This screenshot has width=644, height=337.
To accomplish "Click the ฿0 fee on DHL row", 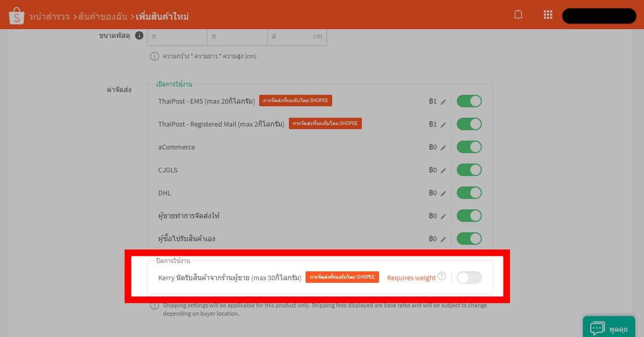I will 432,193.
